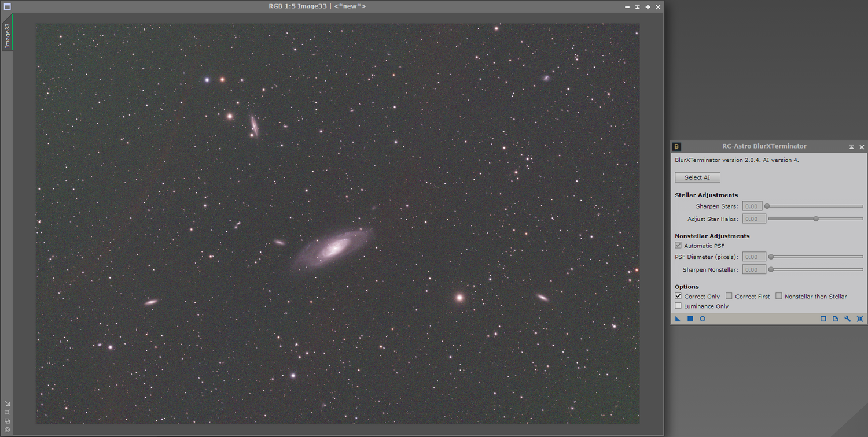
Task: Click the Sharpen Nonstellar value field
Action: click(755, 269)
